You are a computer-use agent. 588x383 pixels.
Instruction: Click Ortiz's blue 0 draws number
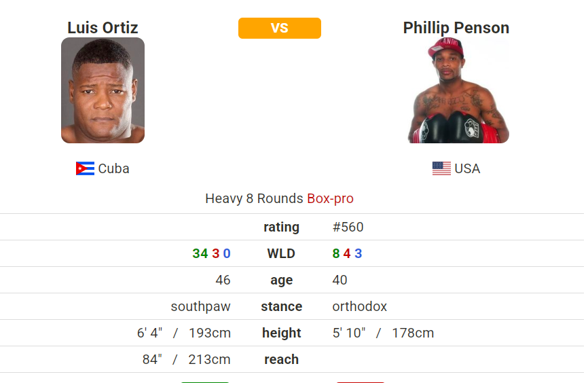click(x=227, y=253)
